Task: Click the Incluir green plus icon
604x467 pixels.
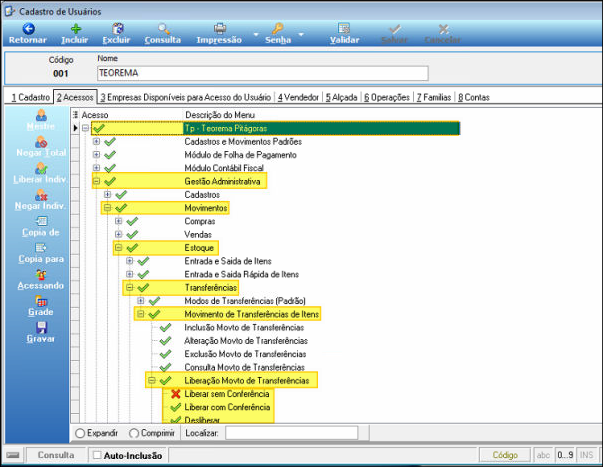Action: coord(76,29)
